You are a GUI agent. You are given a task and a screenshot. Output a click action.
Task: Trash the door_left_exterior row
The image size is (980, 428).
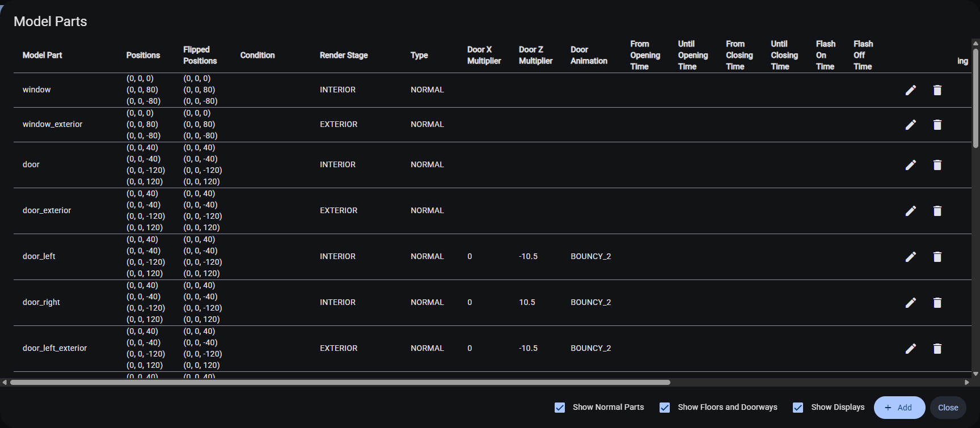coord(937,349)
